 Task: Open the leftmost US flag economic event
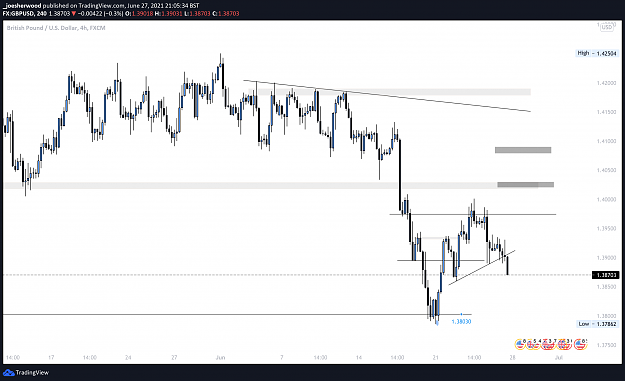pos(520,344)
